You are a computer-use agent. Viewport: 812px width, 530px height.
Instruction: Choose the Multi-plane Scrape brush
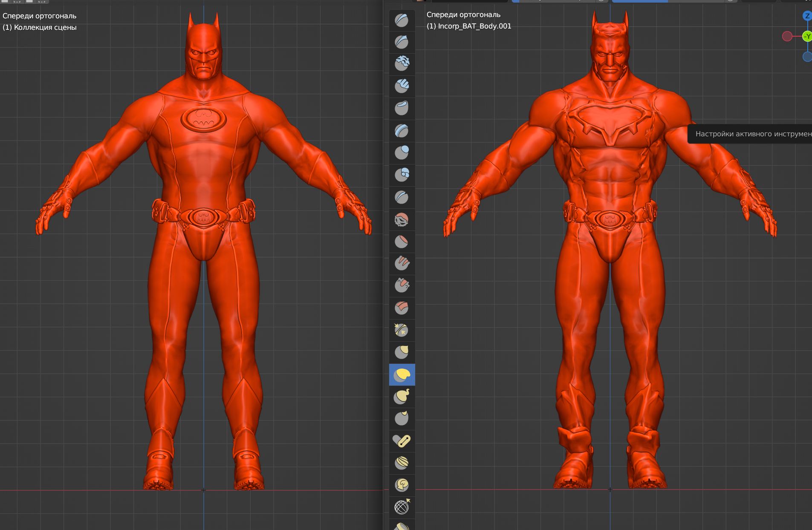coord(402,308)
